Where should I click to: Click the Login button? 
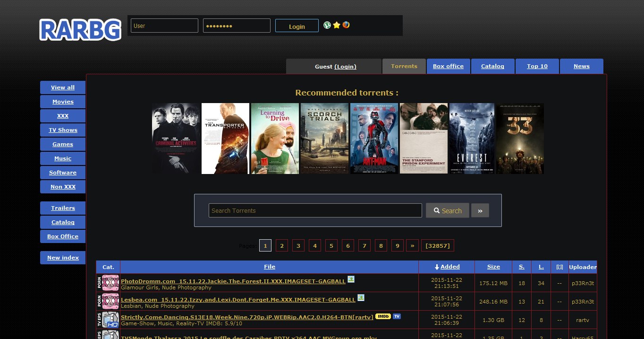point(297,26)
